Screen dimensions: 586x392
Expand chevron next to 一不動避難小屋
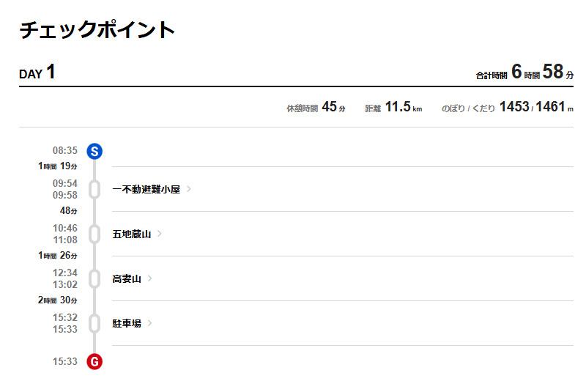(x=189, y=189)
